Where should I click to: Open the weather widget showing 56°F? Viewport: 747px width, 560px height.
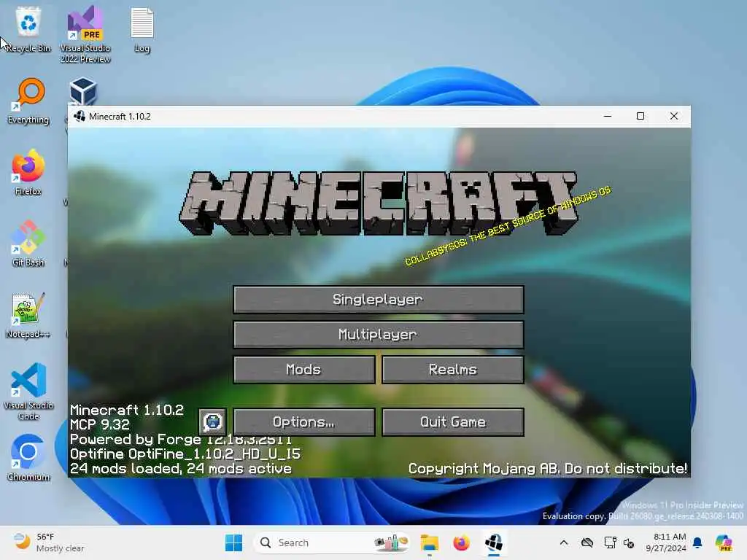[49, 542]
